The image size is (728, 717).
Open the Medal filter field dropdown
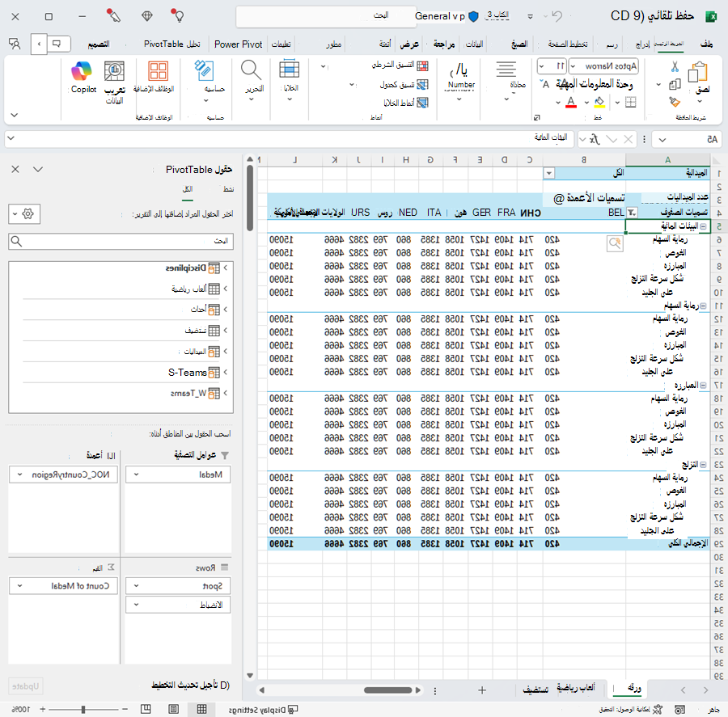click(x=136, y=474)
